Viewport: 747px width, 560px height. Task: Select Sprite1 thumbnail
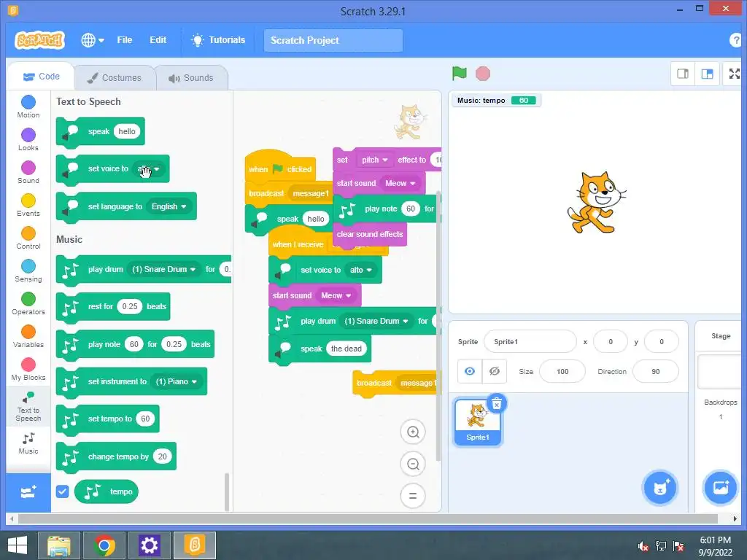[477, 422]
